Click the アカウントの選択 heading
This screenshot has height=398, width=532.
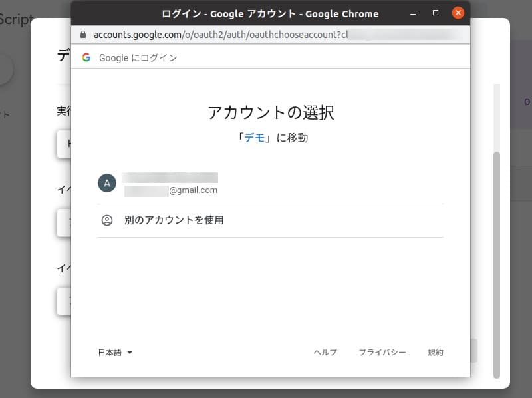271,112
